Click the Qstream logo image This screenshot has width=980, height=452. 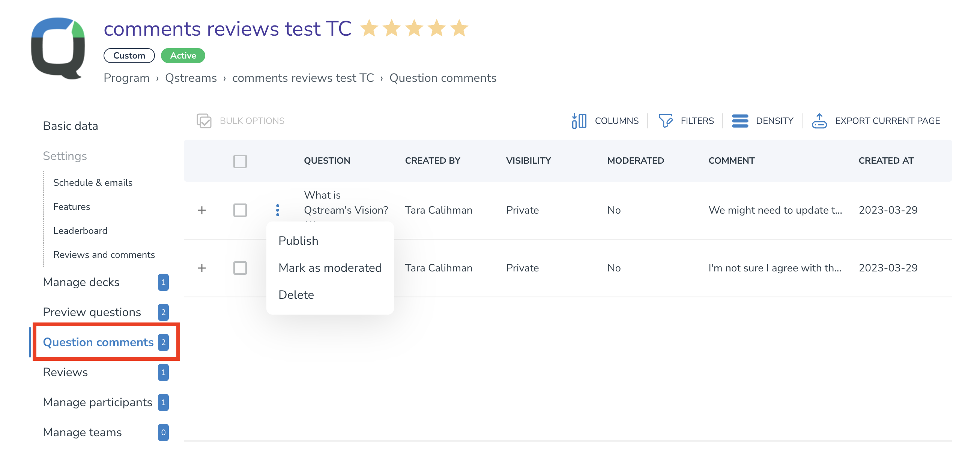[x=58, y=48]
